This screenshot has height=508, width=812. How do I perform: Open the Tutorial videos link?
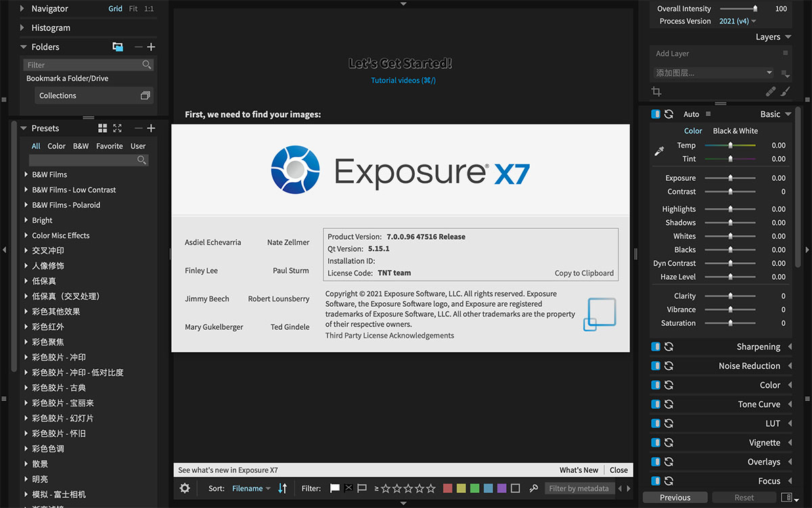point(403,81)
